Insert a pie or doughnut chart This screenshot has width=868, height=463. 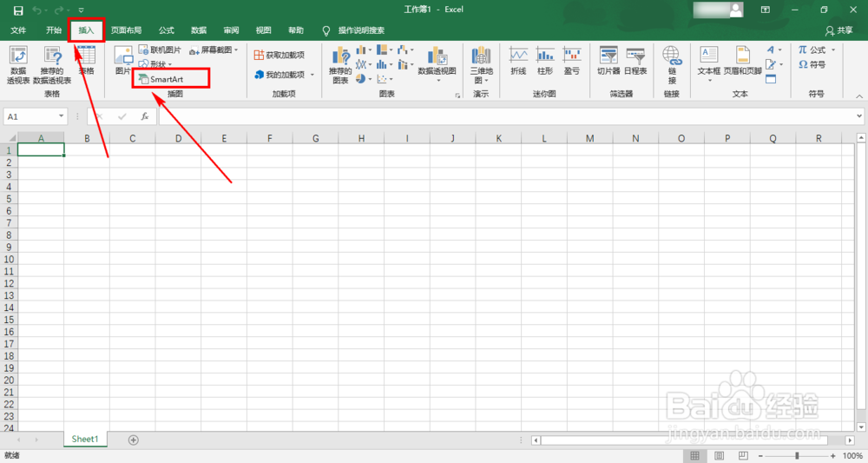(x=364, y=79)
